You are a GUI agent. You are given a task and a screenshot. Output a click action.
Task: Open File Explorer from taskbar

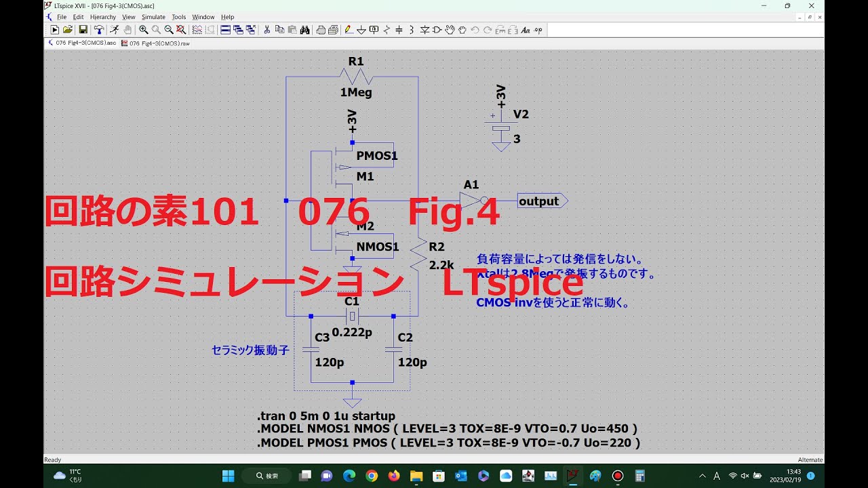coord(416,476)
